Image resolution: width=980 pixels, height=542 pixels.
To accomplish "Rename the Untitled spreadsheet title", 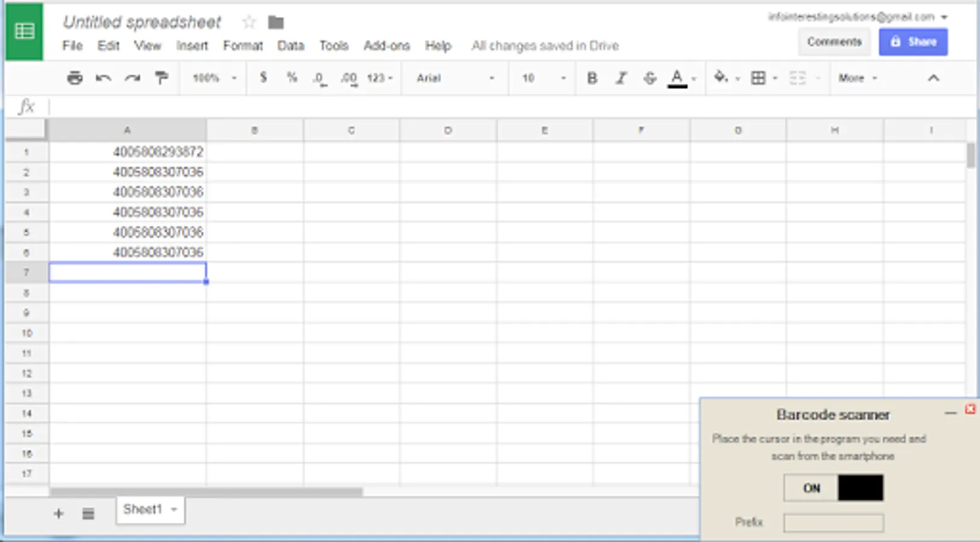I will 142,22.
